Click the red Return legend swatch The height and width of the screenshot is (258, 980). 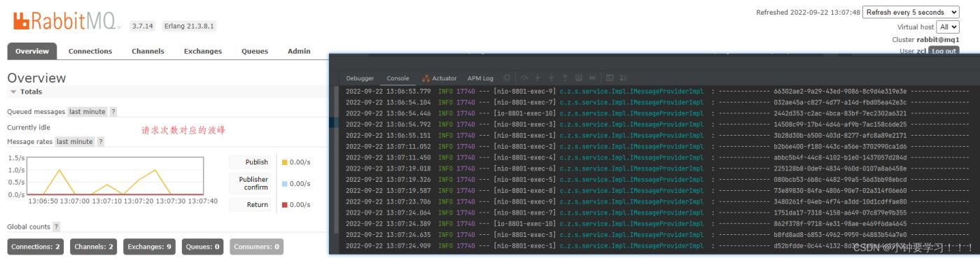(285, 205)
